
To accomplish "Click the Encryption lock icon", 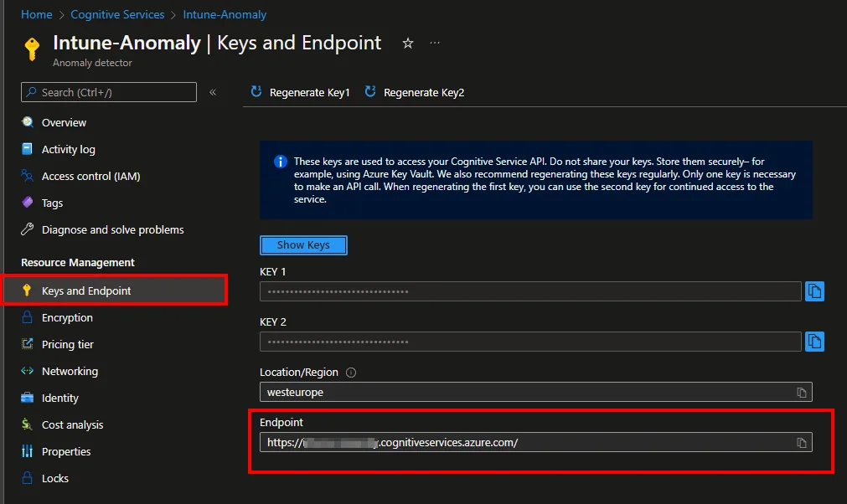I will [x=27, y=316].
